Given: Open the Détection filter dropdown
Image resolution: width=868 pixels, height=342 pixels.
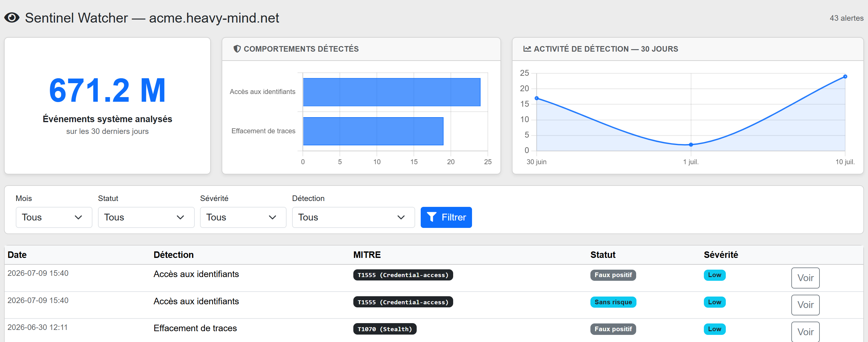Looking at the screenshot, I should [x=353, y=217].
